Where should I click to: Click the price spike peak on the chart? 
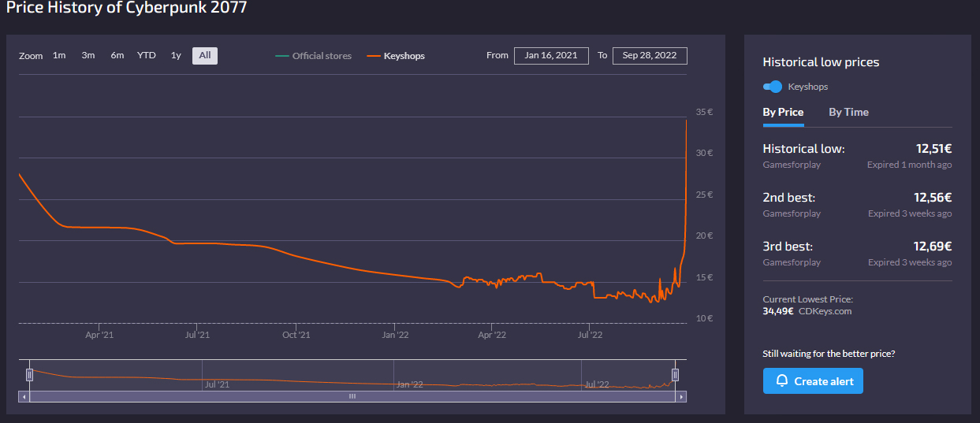[x=687, y=120]
